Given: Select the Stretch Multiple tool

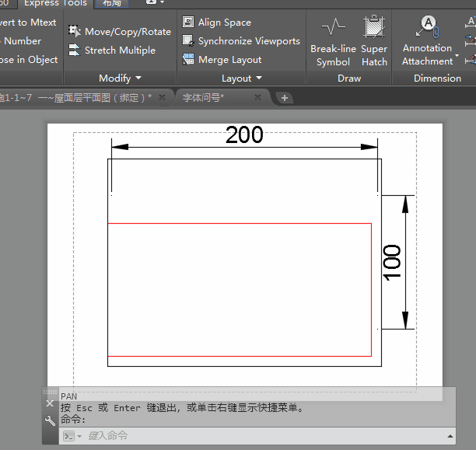Looking at the screenshot, I should [x=111, y=51].
